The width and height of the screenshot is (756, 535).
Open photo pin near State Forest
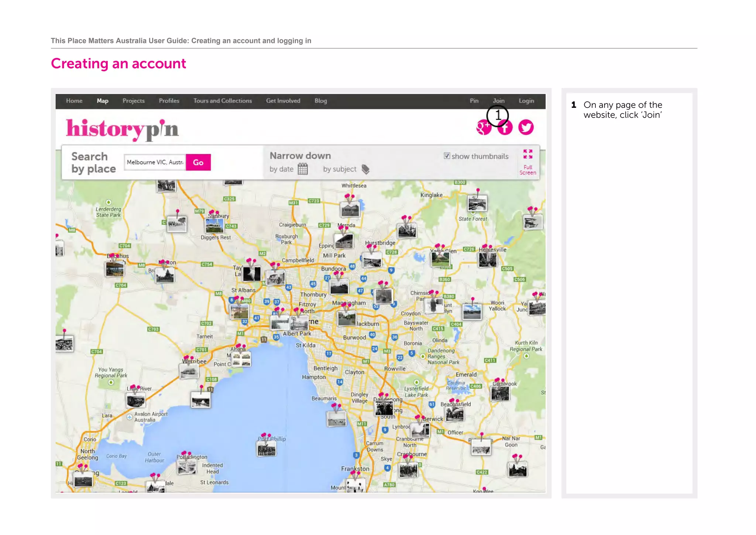pyautogui.click(x=477, y=203)
